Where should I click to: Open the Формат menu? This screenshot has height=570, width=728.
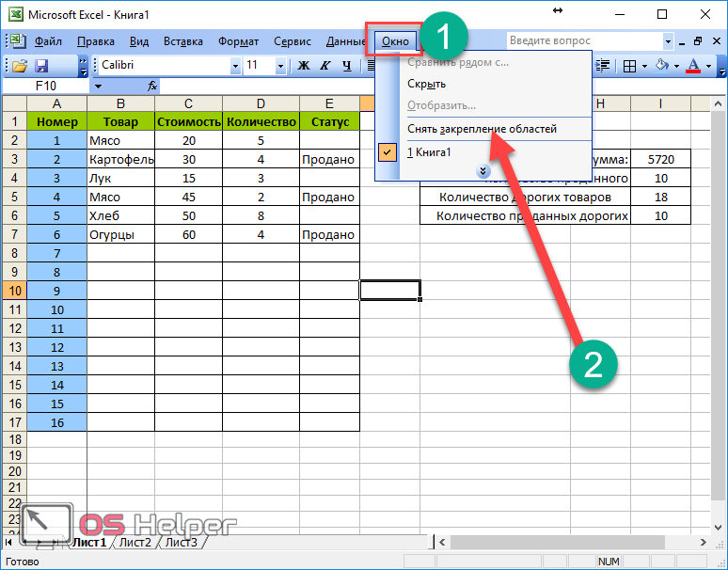(238, 41)
